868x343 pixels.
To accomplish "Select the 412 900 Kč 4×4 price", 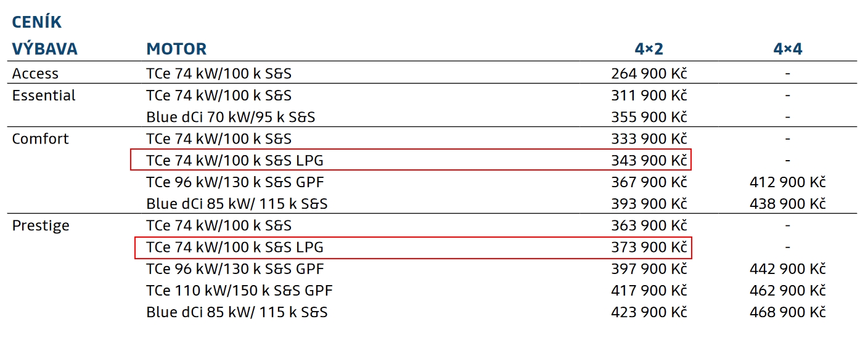I will pos(787,182).
